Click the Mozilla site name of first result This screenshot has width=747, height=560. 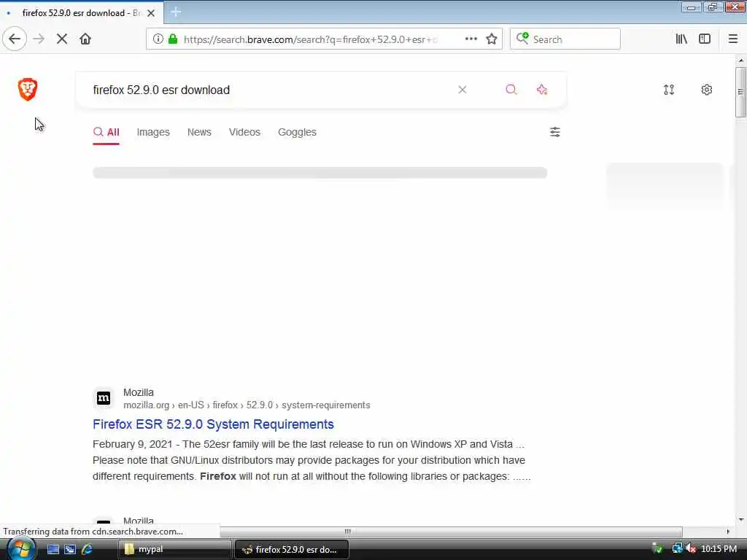pos(138,392)
